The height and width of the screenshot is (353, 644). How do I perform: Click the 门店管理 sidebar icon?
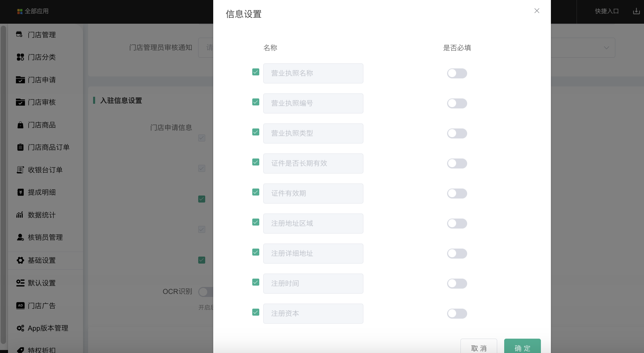click(x=19, y=34)
